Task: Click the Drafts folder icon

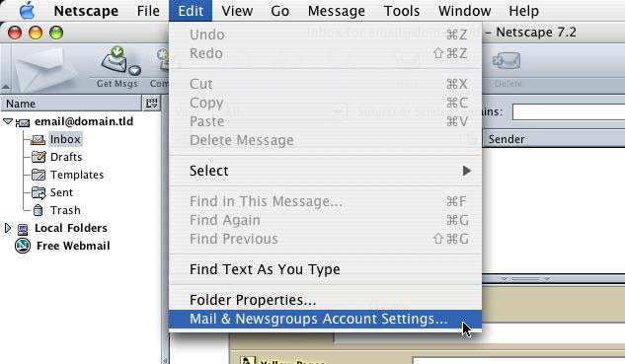Action: click(x=39, y=157)
